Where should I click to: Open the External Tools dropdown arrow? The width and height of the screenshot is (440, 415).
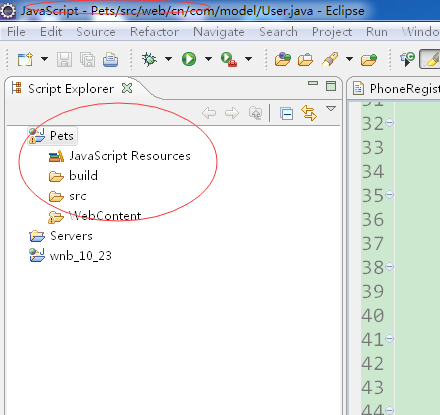point(248,59)
